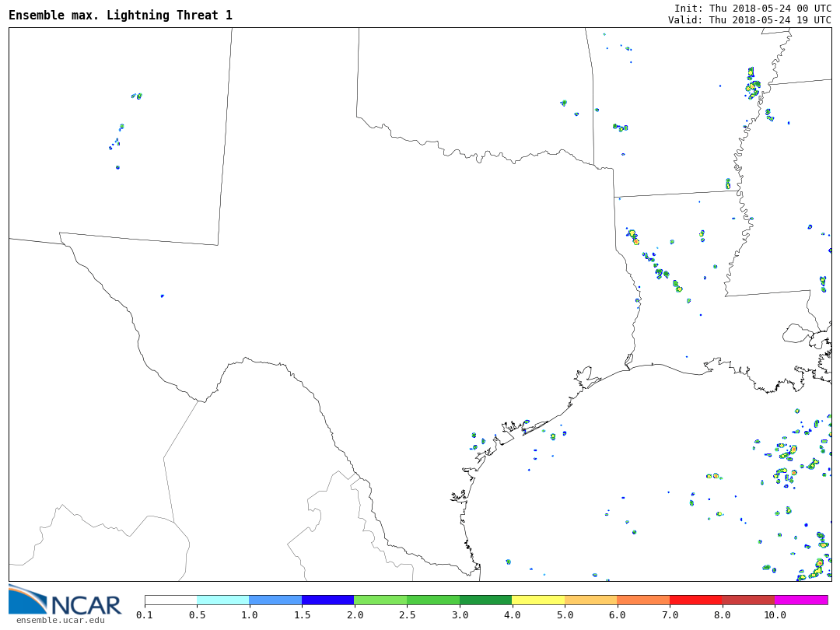This screenshot has height=630, width=840.
Task: Select the dark green 3.0–4.0 legend swatch
Action: (485, 600)
